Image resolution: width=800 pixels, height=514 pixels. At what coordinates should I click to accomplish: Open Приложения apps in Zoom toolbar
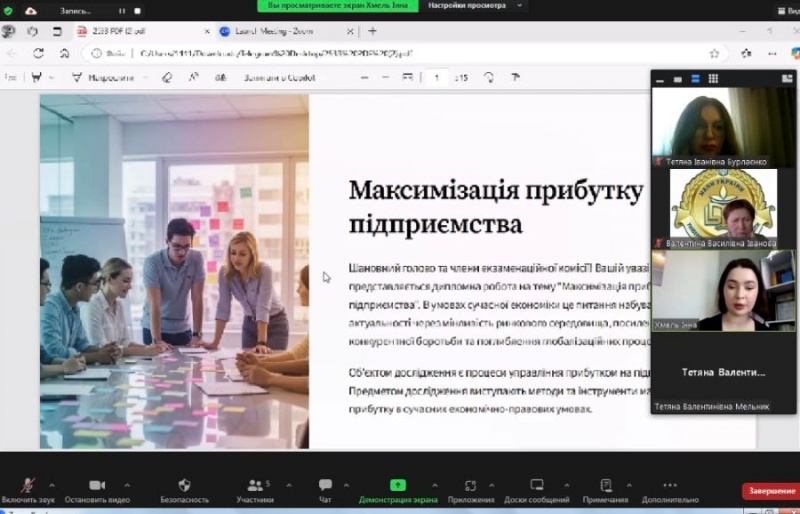470,491
